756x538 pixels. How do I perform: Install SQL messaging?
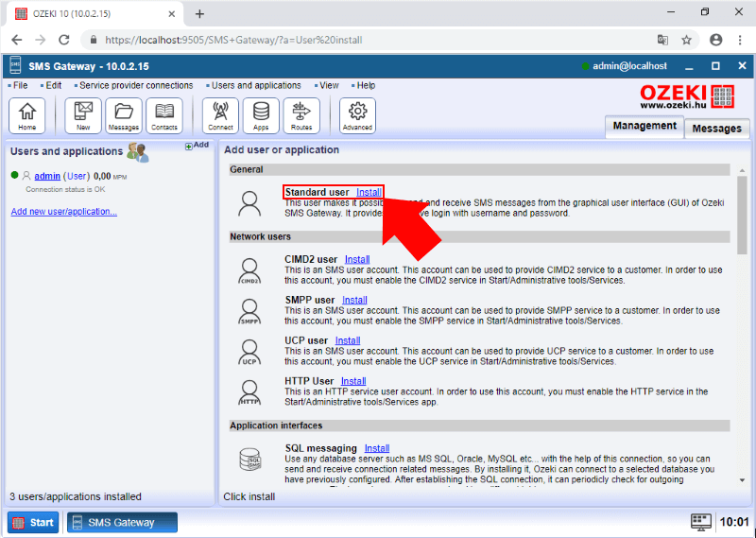coord(377,448)
